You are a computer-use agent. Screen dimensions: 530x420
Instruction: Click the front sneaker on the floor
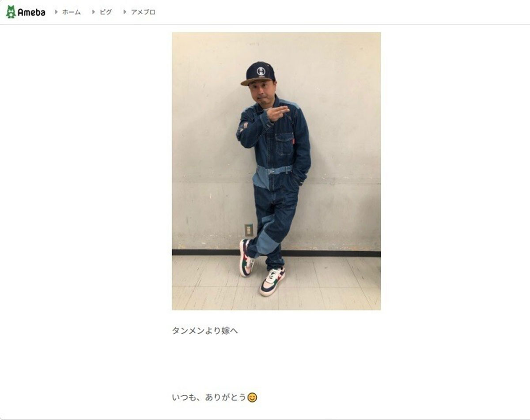(x=272, y=281)
